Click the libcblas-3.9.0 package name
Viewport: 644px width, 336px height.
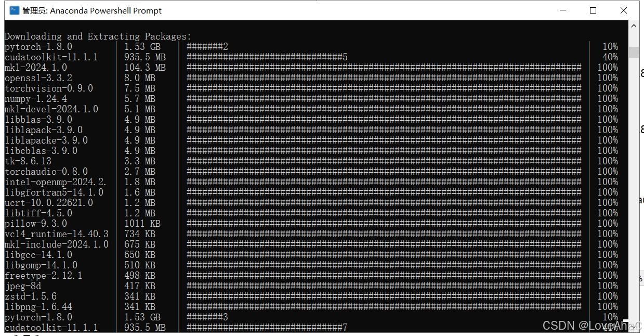click(x=41, y=151)
